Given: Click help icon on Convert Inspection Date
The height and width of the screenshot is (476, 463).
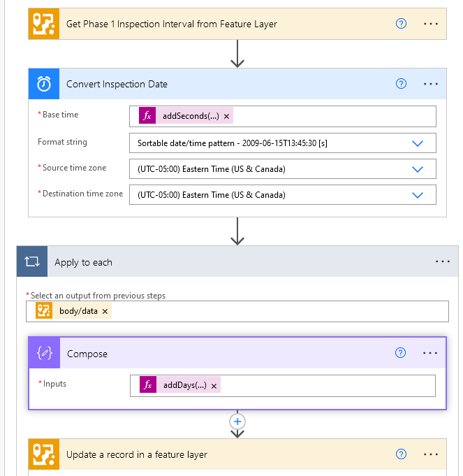Looking at the screenshot, I should 401,84.
